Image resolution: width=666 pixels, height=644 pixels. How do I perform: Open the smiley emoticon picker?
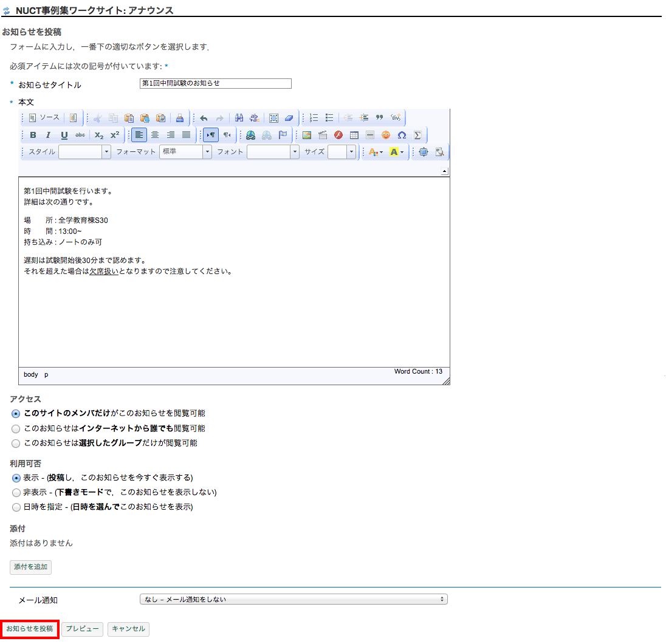pos(386,135)
